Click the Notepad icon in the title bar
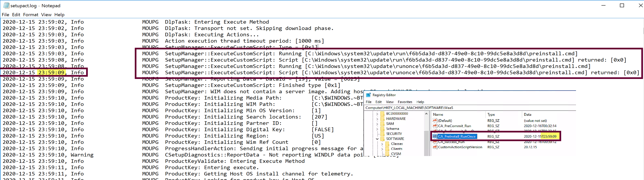 click(6, 5)
